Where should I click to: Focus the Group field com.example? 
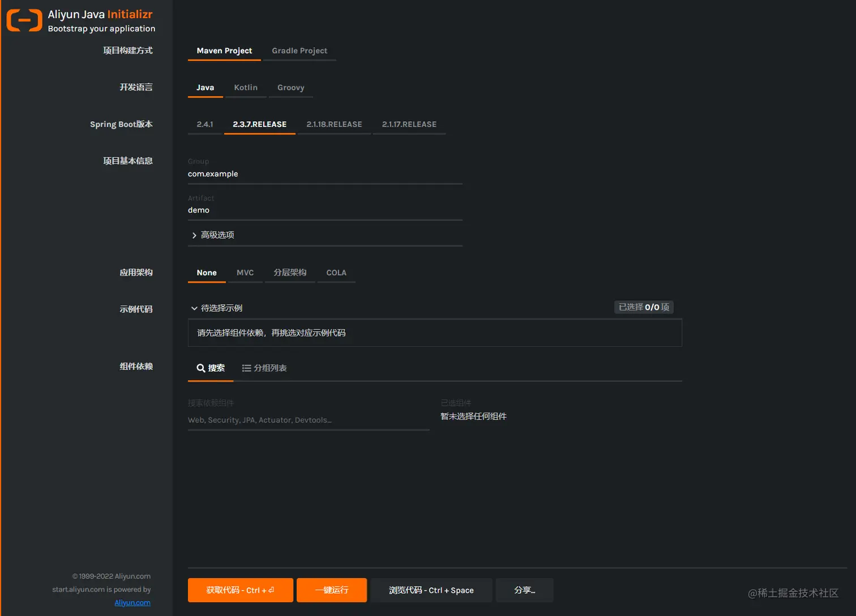[325, 174]
